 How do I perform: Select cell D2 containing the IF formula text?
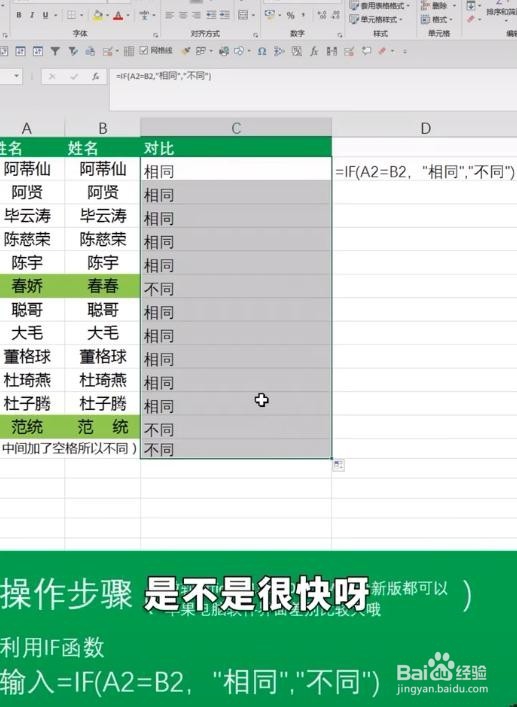(425, 171)
